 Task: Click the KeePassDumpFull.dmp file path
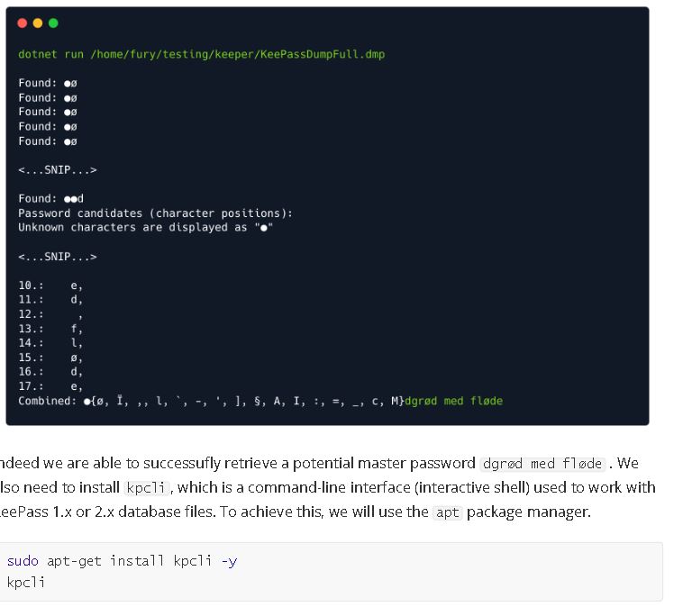(238, 54)
